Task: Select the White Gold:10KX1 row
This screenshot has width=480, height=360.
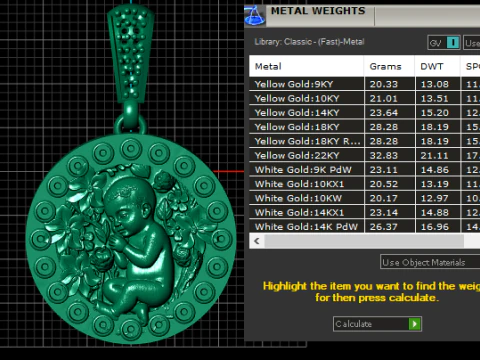Action: tap(365, 184)
